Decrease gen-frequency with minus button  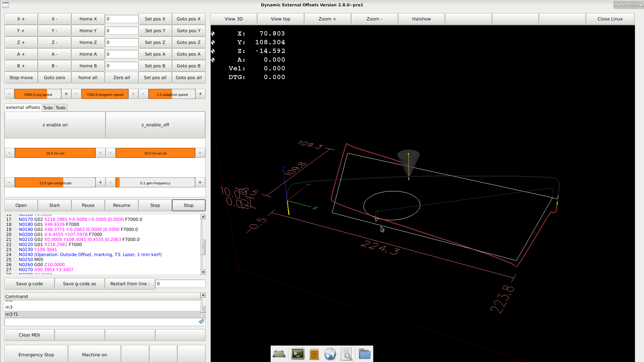coord(110,182)
